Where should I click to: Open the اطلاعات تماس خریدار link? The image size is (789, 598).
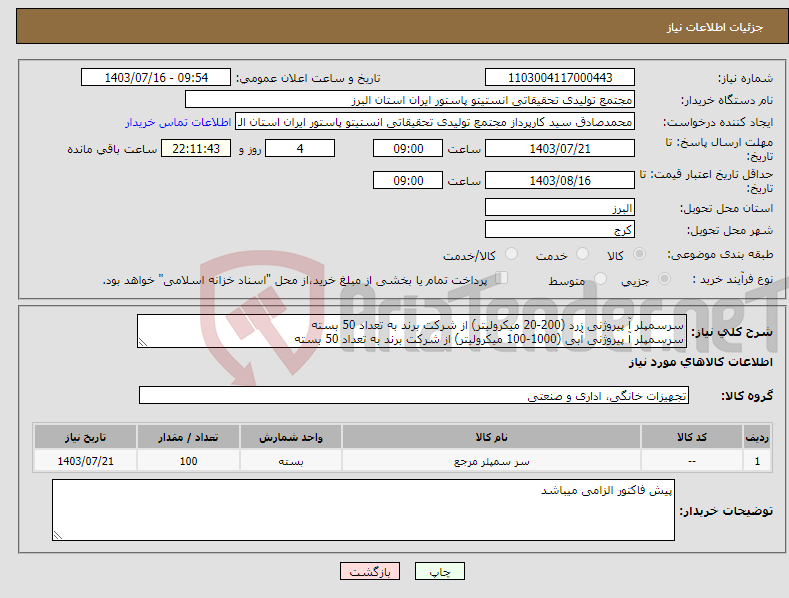[178, 122]
